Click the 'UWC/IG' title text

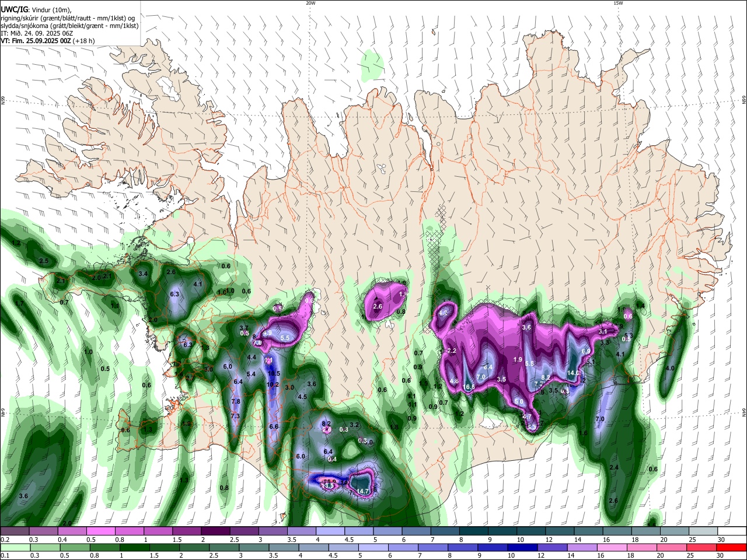pos(15,9)
